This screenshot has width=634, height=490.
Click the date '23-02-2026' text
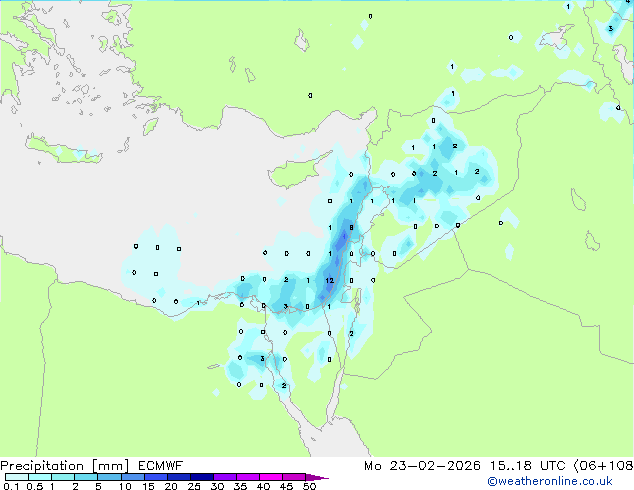435,466
